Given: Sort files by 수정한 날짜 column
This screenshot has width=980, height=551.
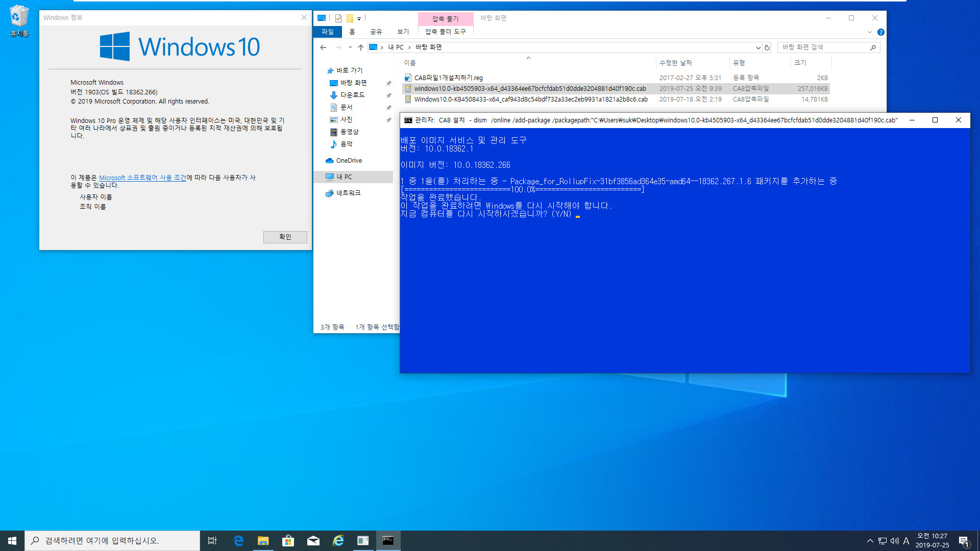Looking at the screenshot, I should pos(693,63).
